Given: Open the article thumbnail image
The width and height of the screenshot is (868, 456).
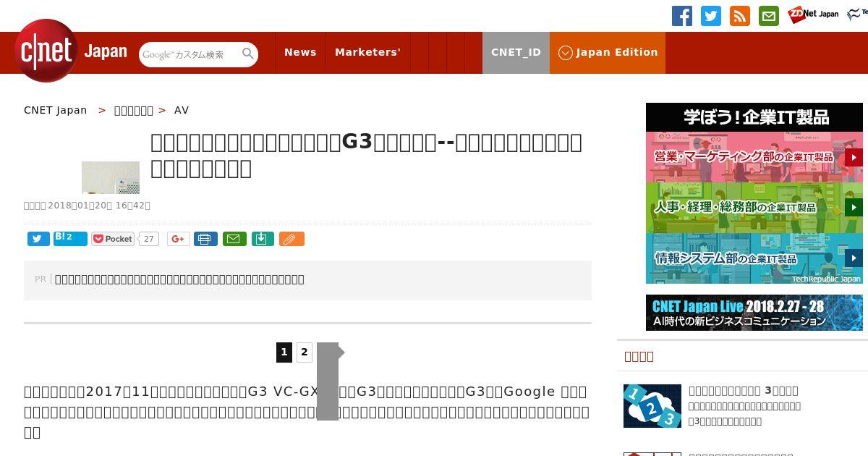Looking at the screenshot, I should (x=111, y=177).
